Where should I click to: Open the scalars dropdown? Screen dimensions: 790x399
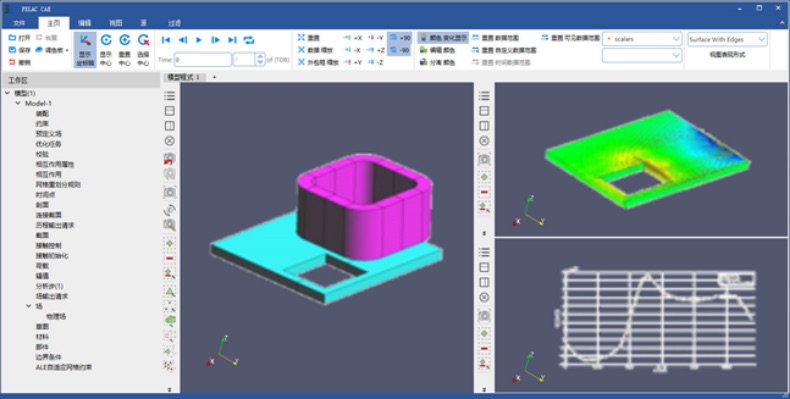(x=642, y=39)
